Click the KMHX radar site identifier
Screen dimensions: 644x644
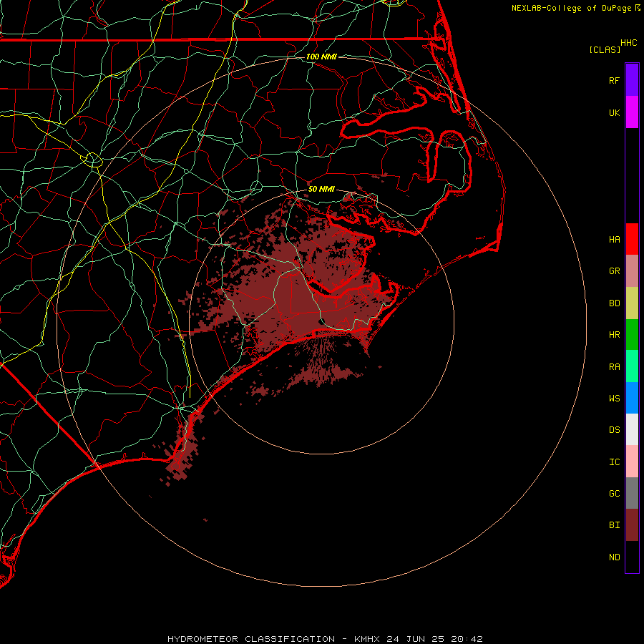pyautogui.click(x=367, y=639)
